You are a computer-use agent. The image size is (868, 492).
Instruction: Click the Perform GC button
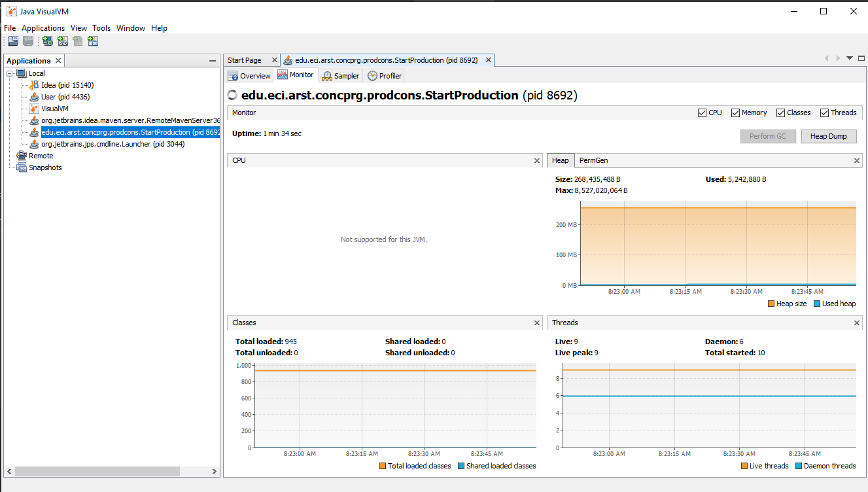[768, 136]
